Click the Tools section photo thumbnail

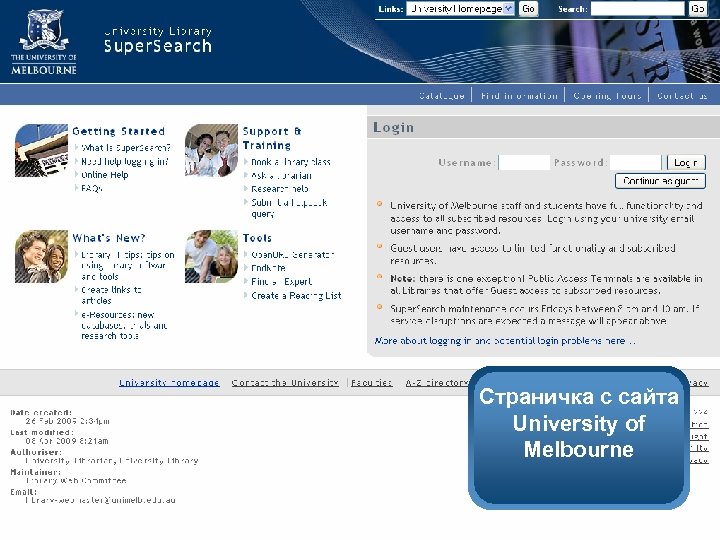coord(211,256)
